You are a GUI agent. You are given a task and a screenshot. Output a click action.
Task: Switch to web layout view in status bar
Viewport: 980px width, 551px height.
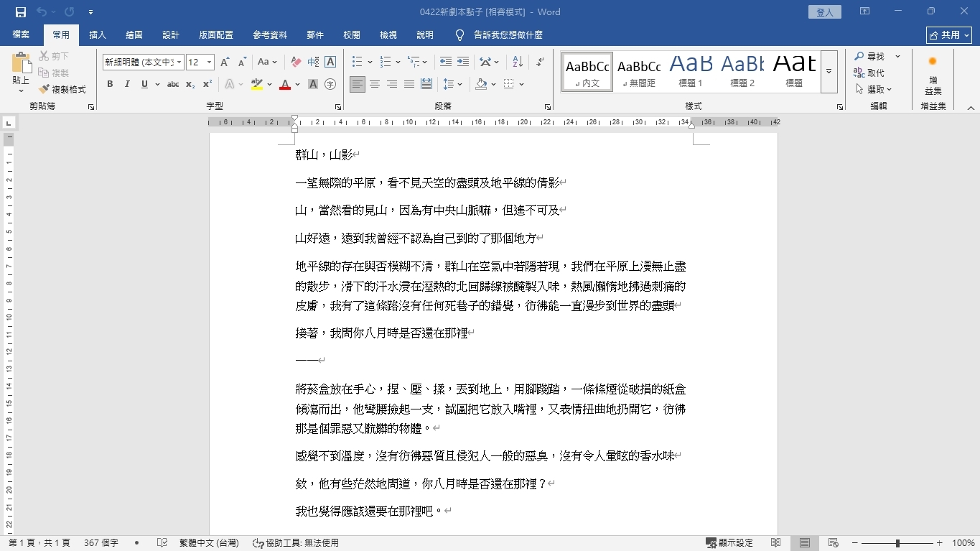[834, 543]
